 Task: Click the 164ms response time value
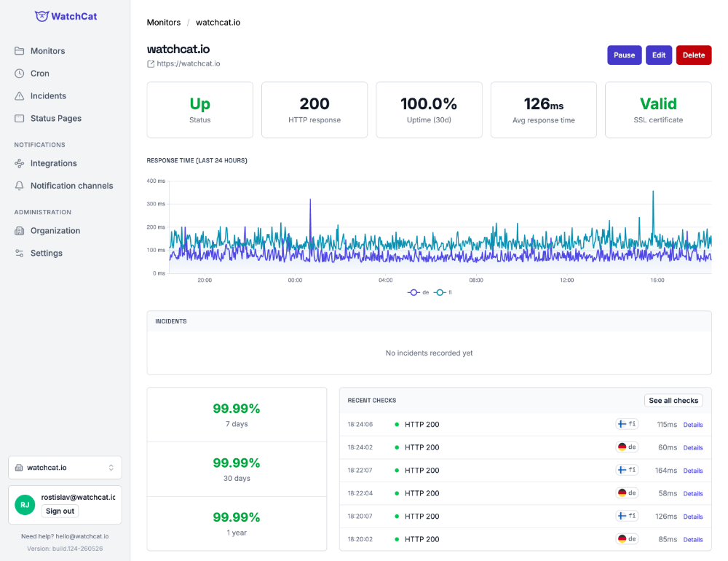pyautogui.click(x=666, y=471)
